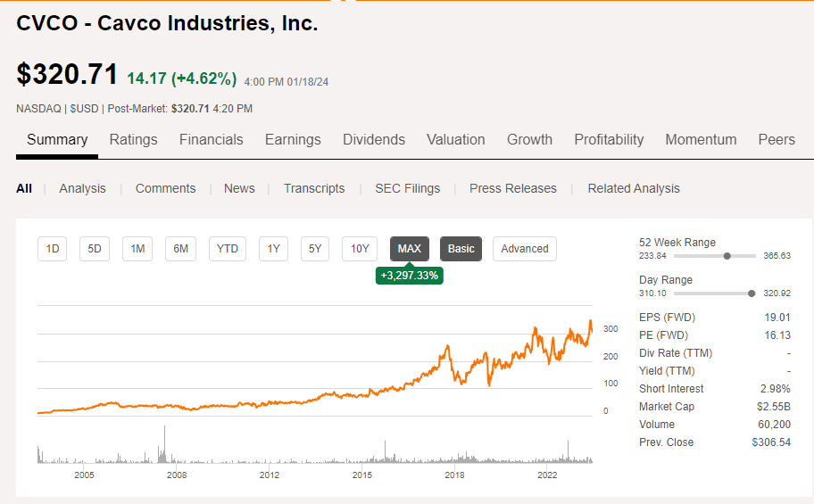Choose the 6M time range
This screenshot has width=814, height=504.
click(180, 249)
